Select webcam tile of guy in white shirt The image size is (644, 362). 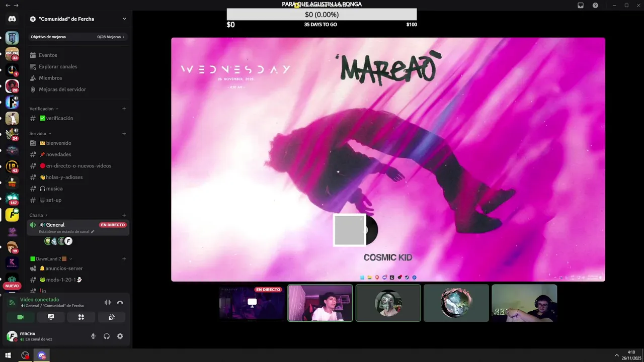(x=320, y=303)
